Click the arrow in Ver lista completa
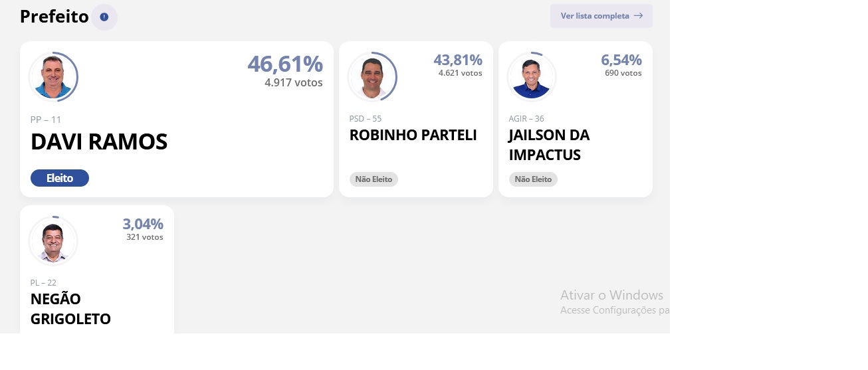The height and width of the screenshot is (370, 868). (x=638, y=16)
